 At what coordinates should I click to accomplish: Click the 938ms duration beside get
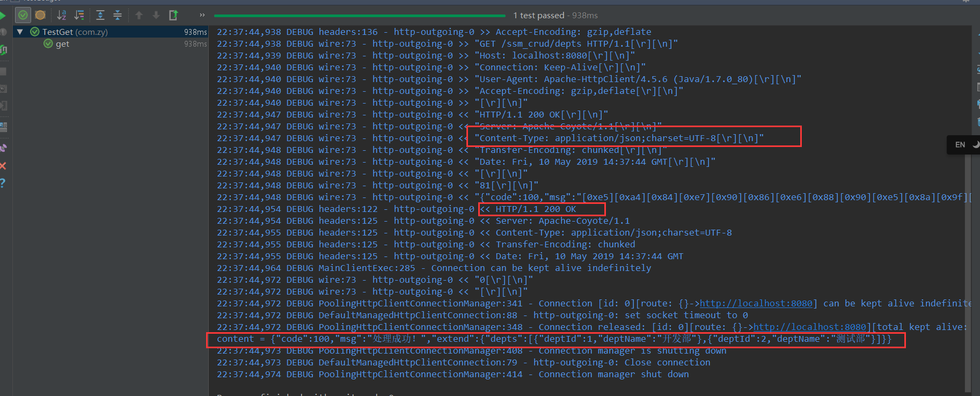pyautogui.click(x=195, y=44)
